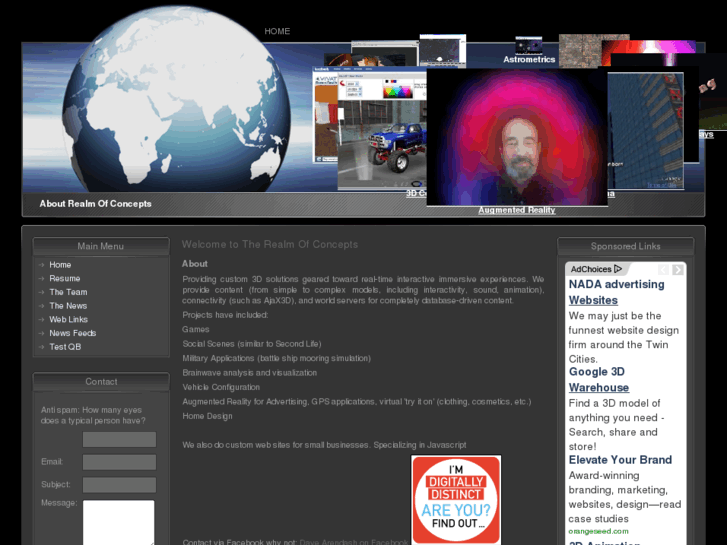Click the I'm Digitally Distinct badge
This screenshot has height=545, width=727.
point(456,500)
